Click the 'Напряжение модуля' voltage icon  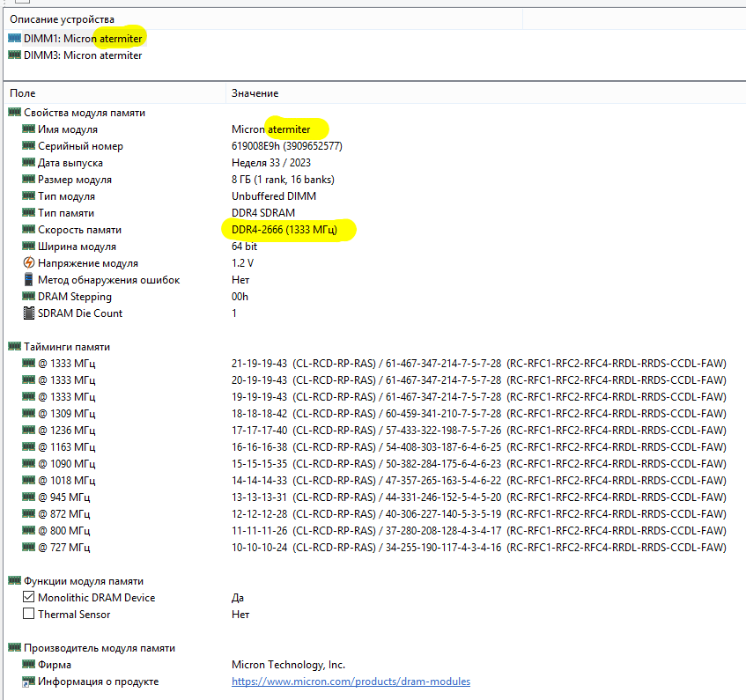(x=28, y=262)
